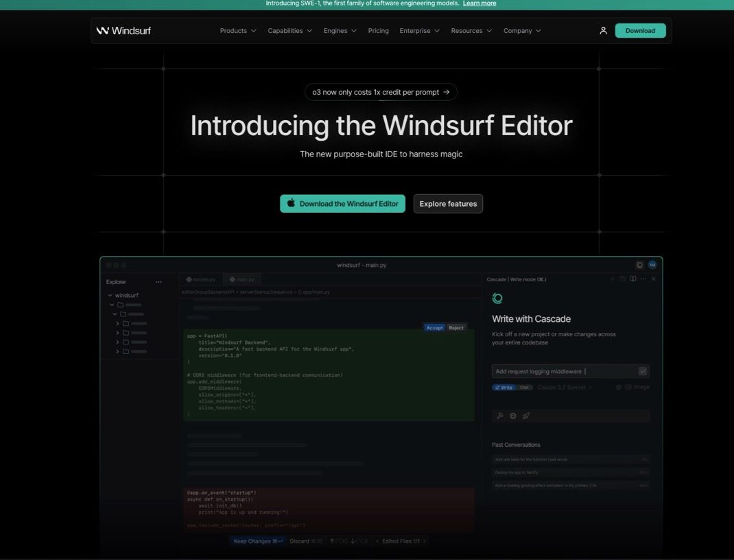
Task: Switch to the models.py editor tab
Action: 201,279
